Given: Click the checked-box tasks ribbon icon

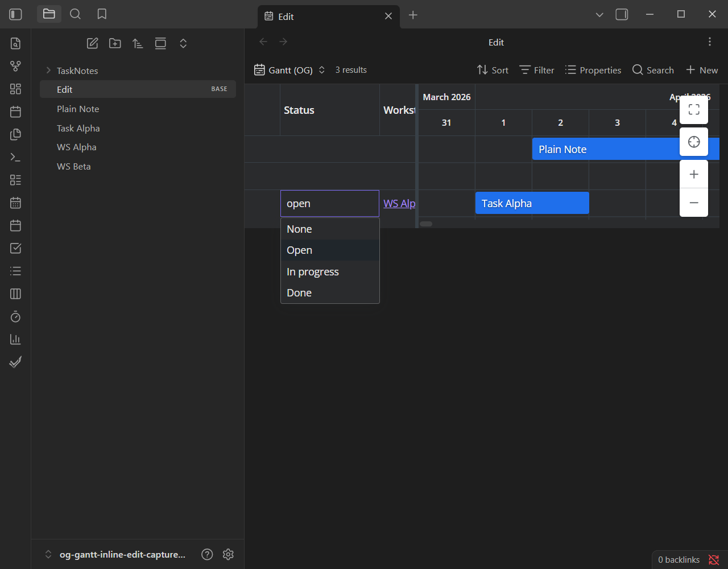Looking at the screenshot, I should coord(15,248).
